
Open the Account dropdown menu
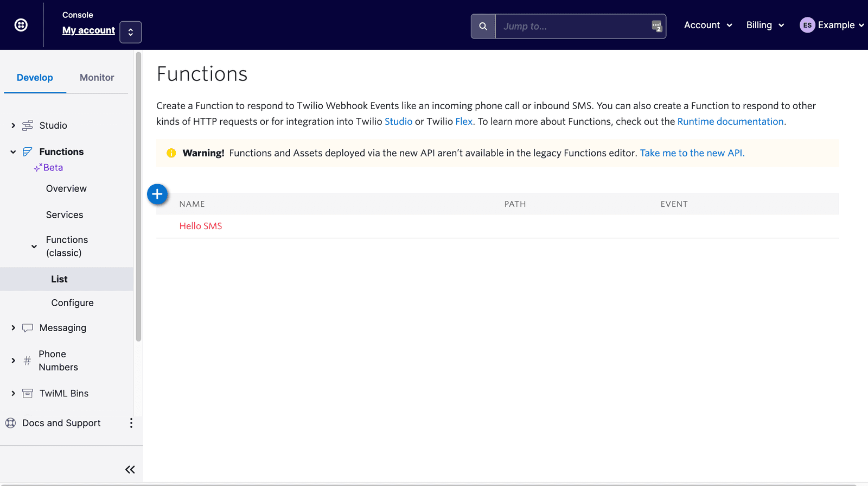[707, 25]
